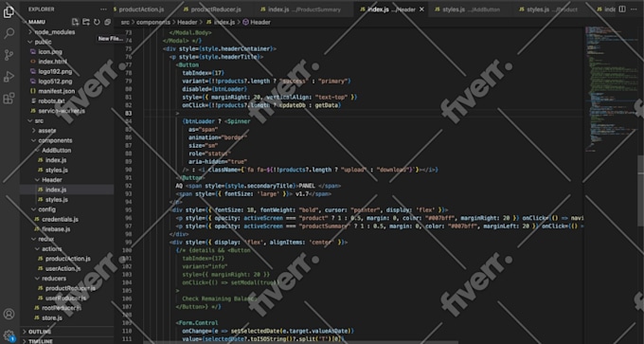Screen dimensions: 644x344
Task: Open the Extensions view
Action: click(x=9, y=99)
